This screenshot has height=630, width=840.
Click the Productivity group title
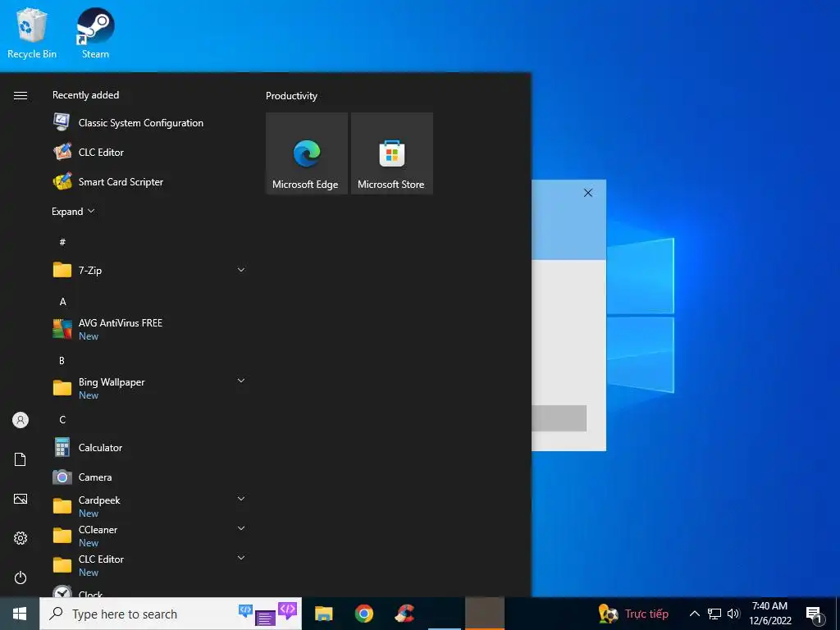pos(291,96)
